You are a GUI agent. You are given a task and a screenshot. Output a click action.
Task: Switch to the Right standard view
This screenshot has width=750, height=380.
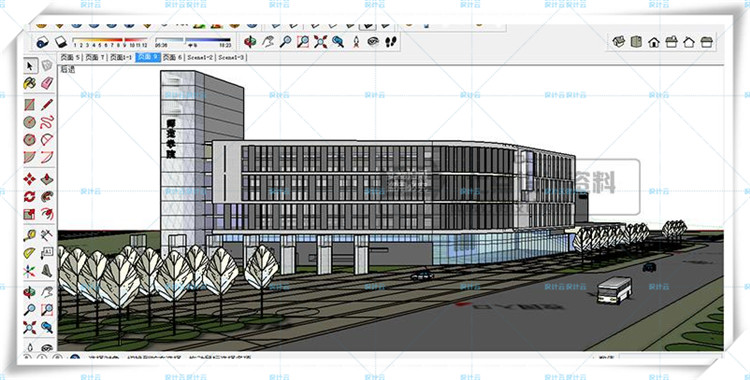[672, 42]
